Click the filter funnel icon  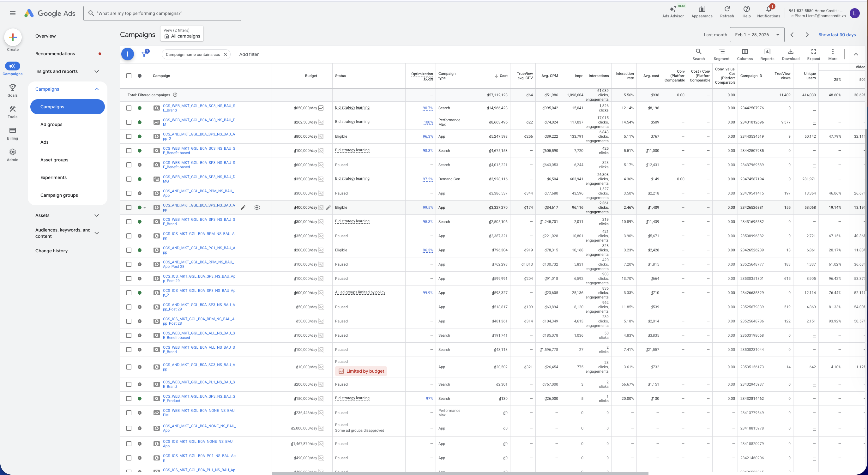(144, 54)
